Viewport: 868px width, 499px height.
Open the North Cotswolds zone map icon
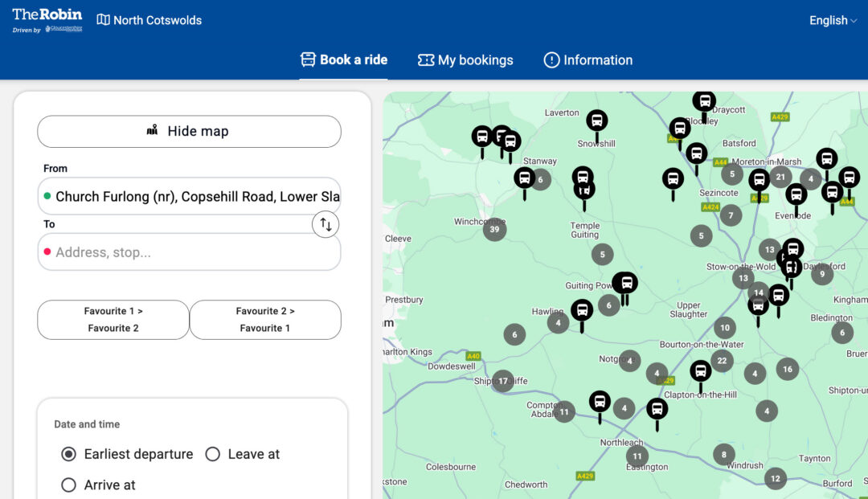[103, 20]
